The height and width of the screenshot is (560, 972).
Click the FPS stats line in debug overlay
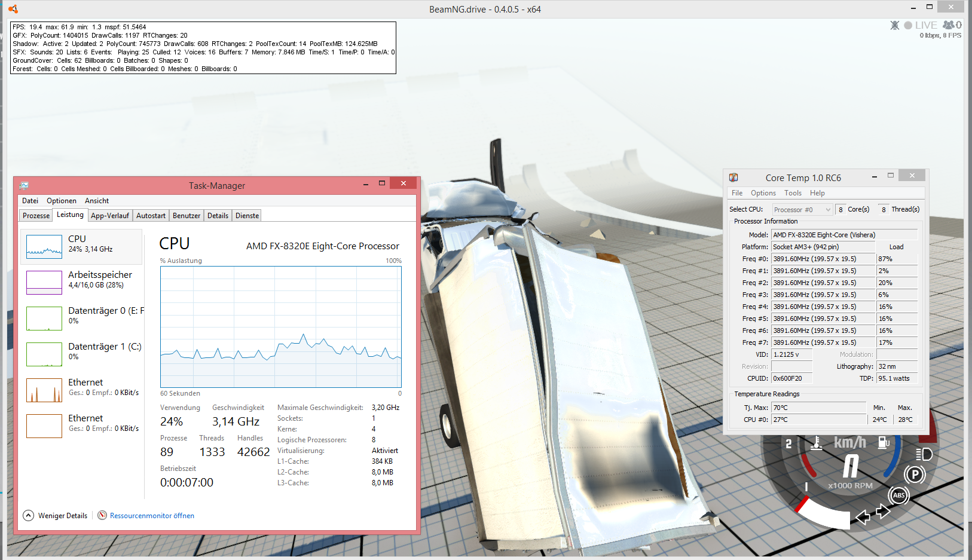[80, 27]
